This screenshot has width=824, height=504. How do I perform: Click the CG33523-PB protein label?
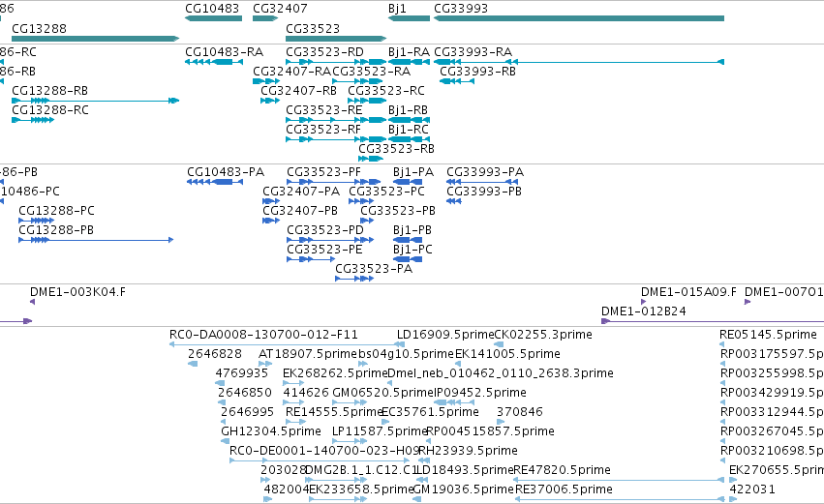click(398, 211)
